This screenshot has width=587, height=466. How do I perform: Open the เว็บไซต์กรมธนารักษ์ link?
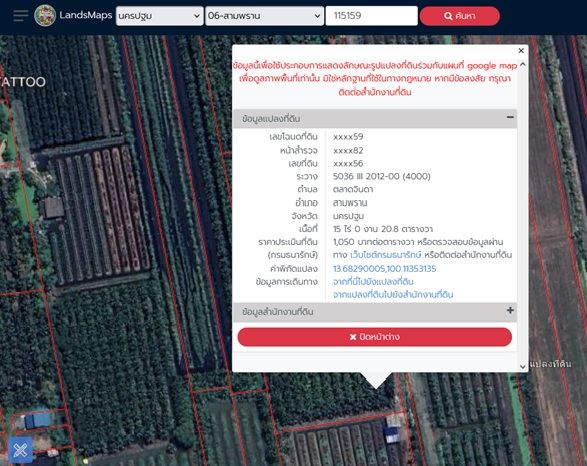386,255
